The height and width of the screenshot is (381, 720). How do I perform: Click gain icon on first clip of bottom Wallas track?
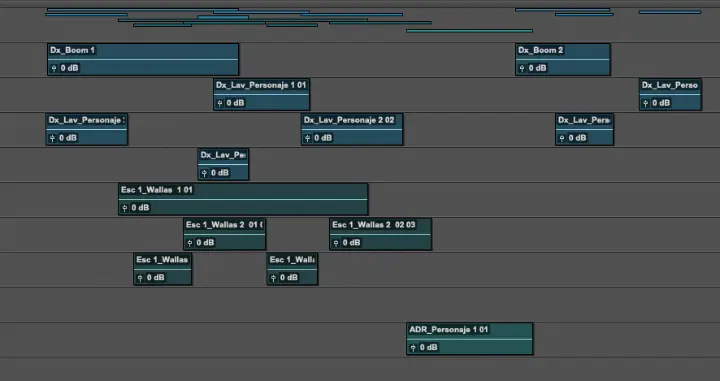[140, 278]
